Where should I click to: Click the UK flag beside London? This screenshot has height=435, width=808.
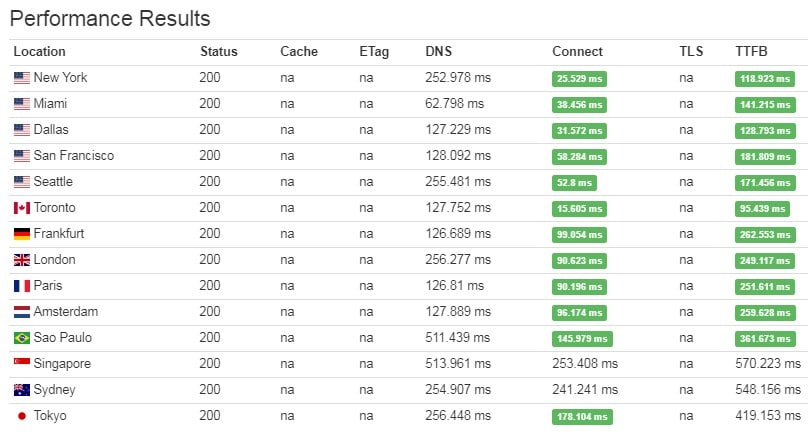point(22,260)
